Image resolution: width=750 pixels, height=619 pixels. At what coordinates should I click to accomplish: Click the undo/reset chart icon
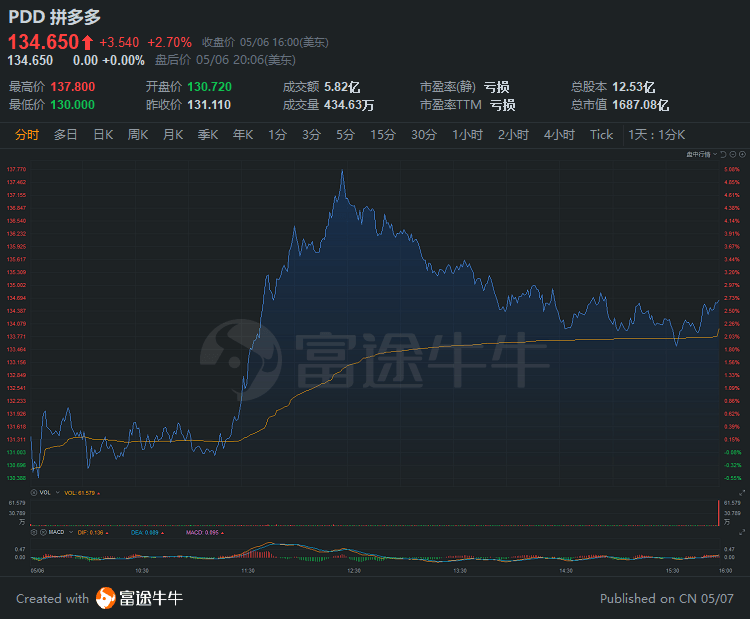723,155
